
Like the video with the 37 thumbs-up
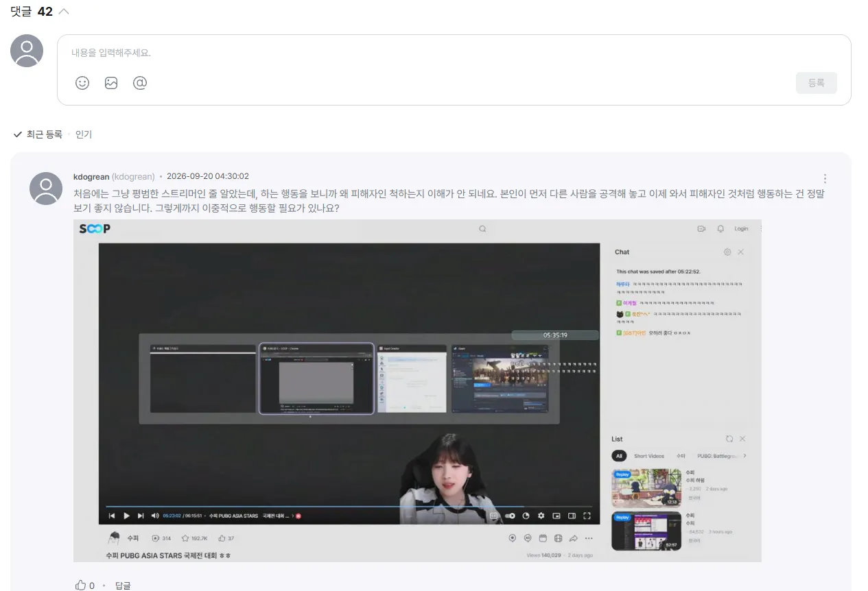[x=226, y=538]
